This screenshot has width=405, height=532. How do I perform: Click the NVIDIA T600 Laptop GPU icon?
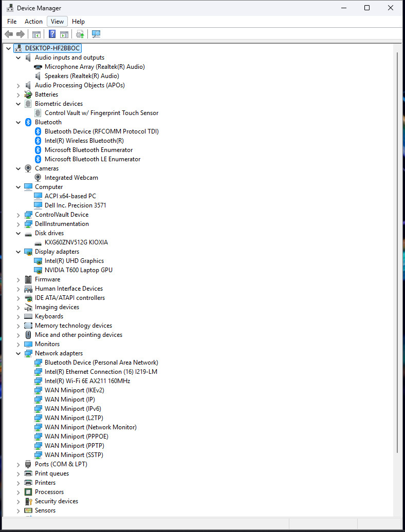tap(38, 270)
